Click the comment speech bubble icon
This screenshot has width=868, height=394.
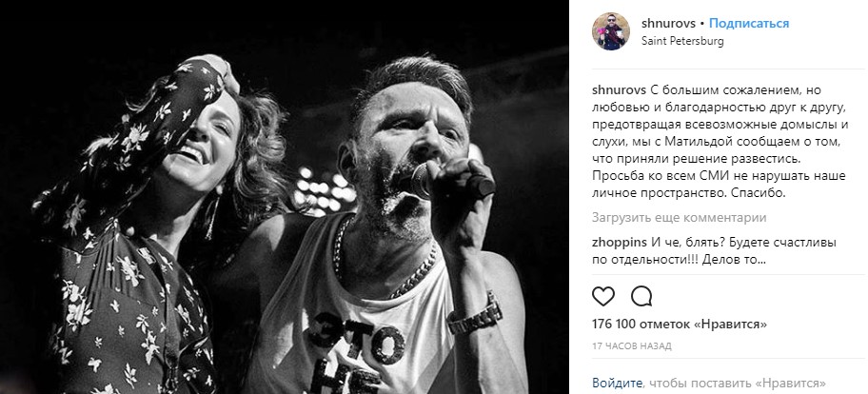click(x=641, y=297)
